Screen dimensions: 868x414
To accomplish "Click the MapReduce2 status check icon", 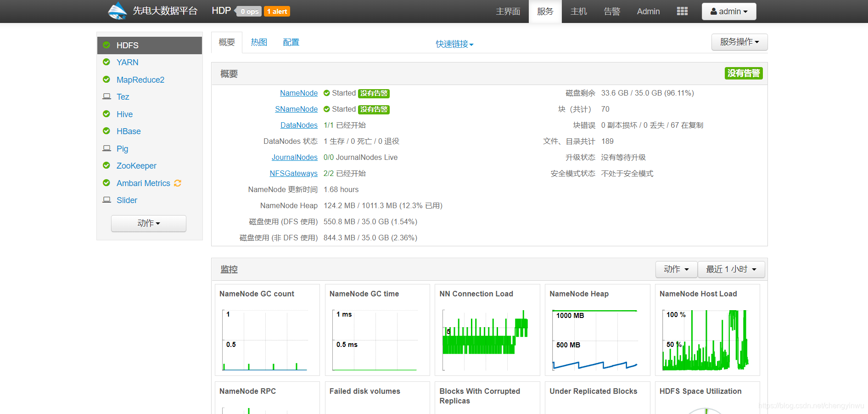I will [x=106, y=79].
